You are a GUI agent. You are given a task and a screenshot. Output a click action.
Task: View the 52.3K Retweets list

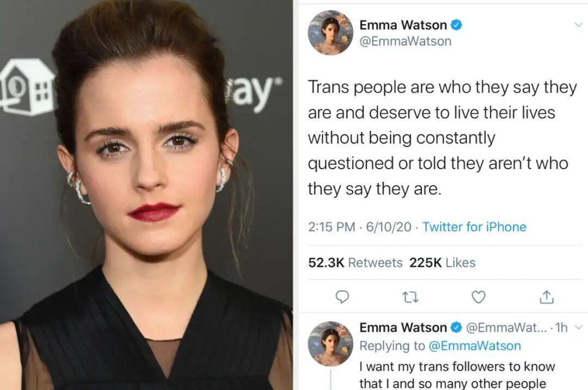coord(356,263)
